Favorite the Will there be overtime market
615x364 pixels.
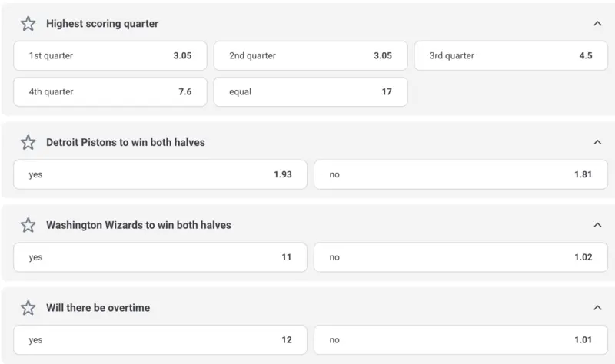[x=28, y=308]
